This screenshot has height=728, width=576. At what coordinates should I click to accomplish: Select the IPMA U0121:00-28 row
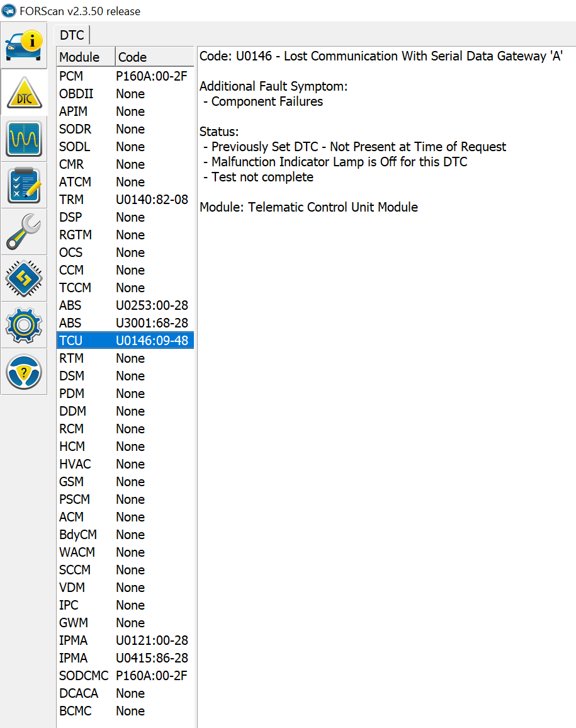pyautogui.click(x=125, y=640)
